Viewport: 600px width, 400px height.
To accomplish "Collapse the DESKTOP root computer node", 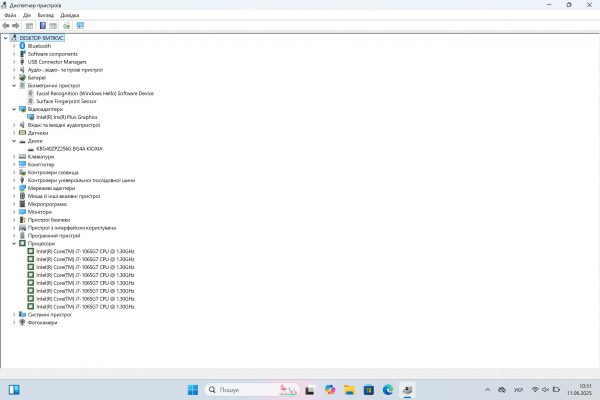I will tap(6, 38).
